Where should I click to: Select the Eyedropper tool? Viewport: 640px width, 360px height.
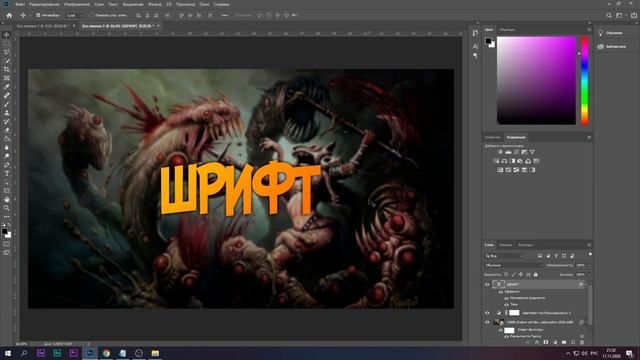(7, 87)
